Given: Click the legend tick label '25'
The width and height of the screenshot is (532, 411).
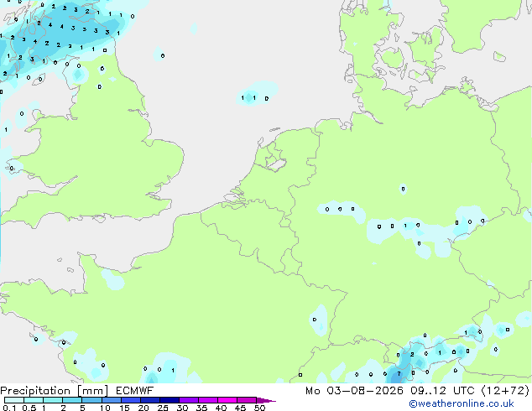Looking at the screenshot, I should (x=163, y=408).
